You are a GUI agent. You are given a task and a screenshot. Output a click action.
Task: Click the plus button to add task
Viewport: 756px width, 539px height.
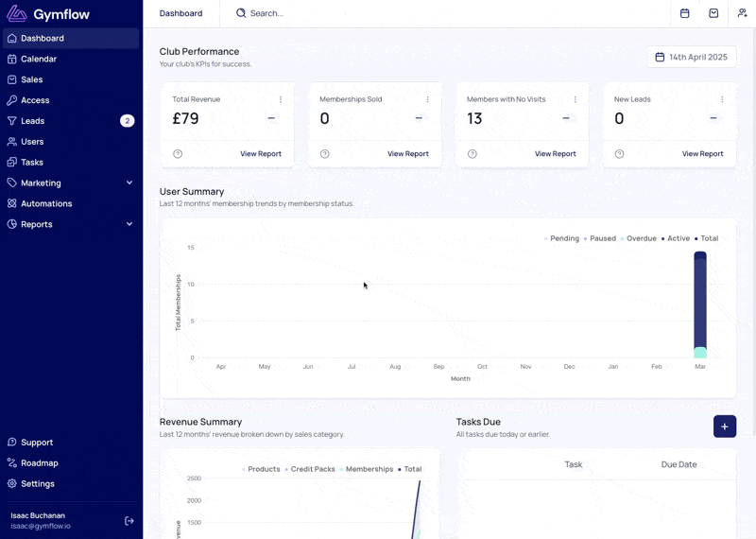tap(725, 426)
